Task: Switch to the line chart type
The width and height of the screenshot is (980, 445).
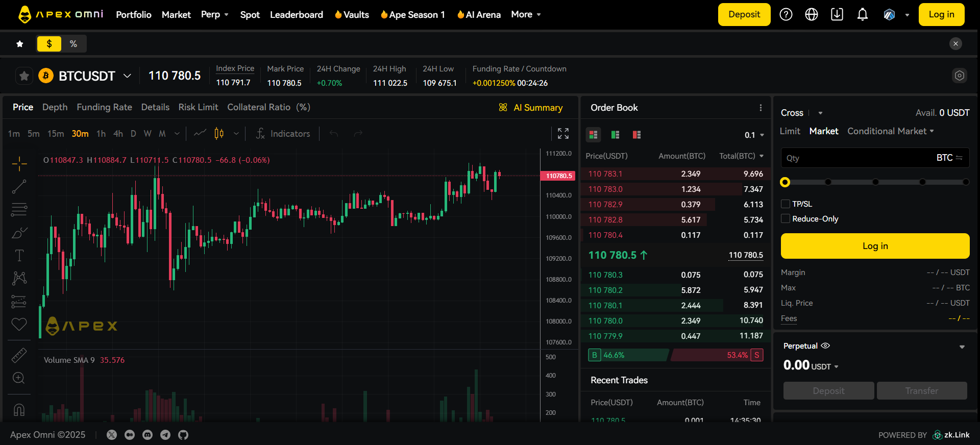Action: click(x=200, y=134)
